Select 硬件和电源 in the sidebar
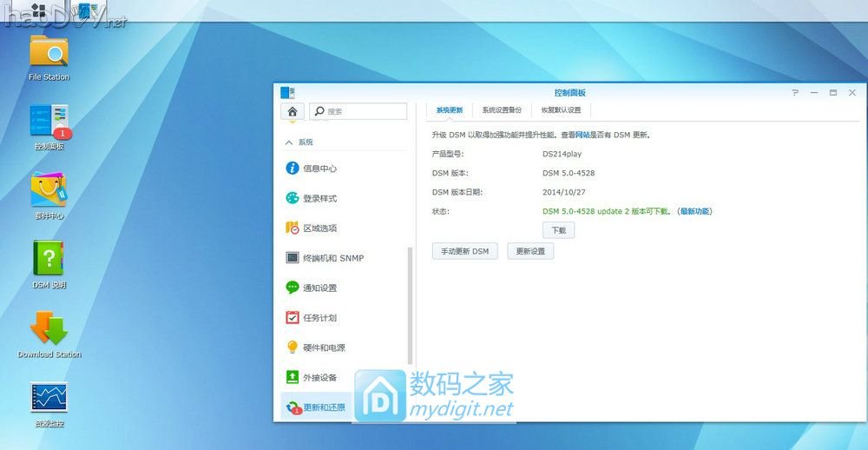The width and height of the screenshot is (868, 450). tap(323, 347)
